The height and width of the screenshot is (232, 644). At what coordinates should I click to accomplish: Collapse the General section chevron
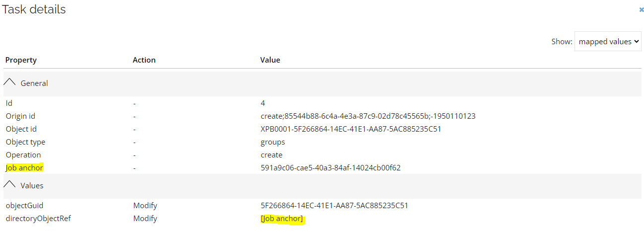click(x=10, y=83)
